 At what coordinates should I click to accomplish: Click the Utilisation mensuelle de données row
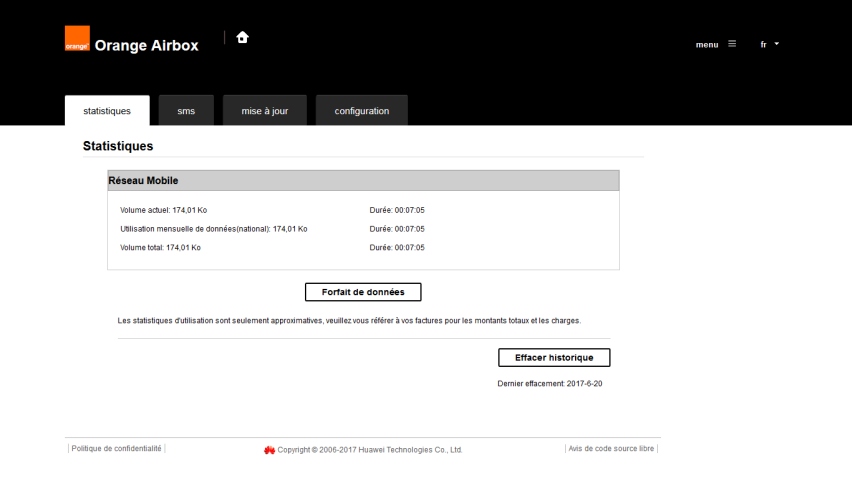tap(213, 229)
